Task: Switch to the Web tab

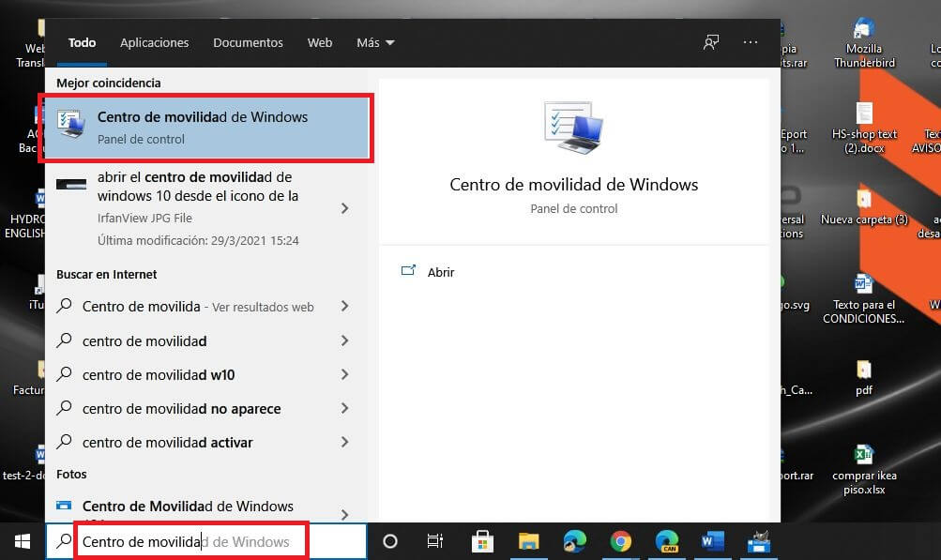Action: (320, 42)
